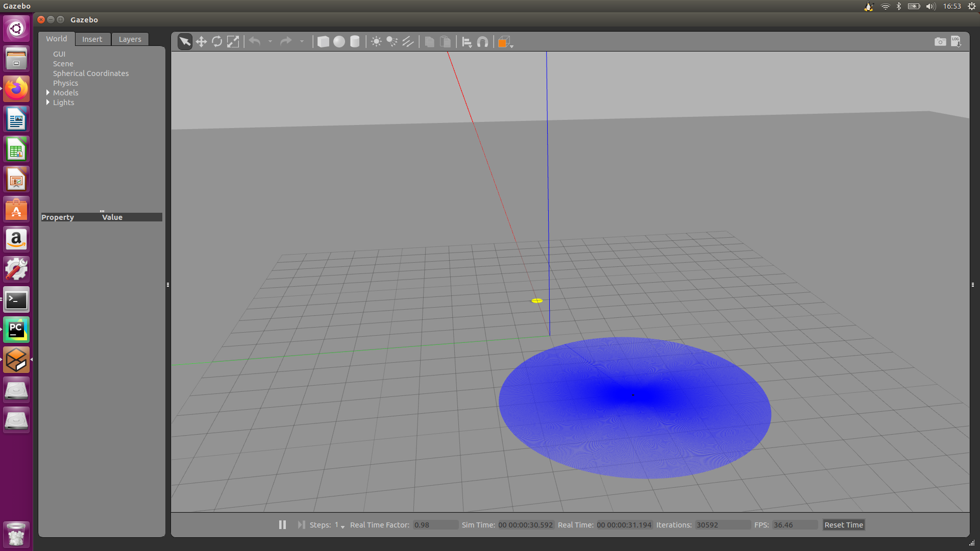Add a point light
The width and height of the screenshot is (980, 551).
pos(376,42)
